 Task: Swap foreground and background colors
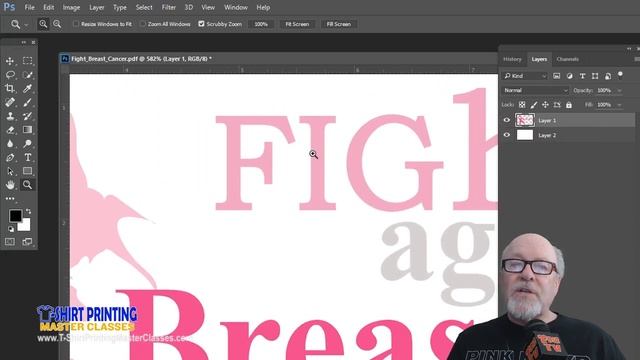click(28, 211)
